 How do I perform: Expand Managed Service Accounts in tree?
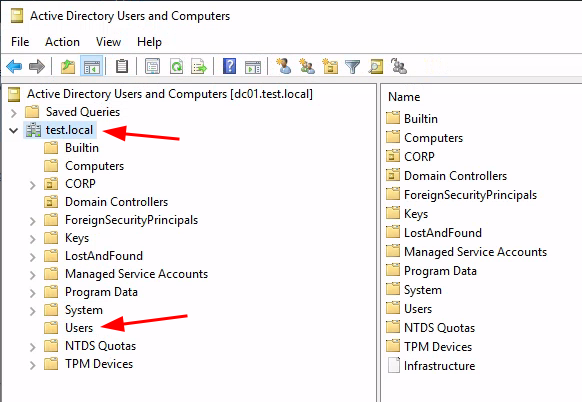[33, 274]
